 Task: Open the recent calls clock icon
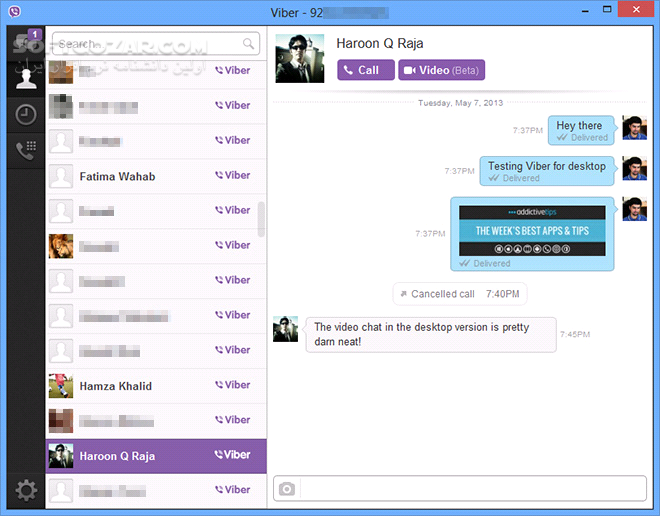tap(26, 114)
